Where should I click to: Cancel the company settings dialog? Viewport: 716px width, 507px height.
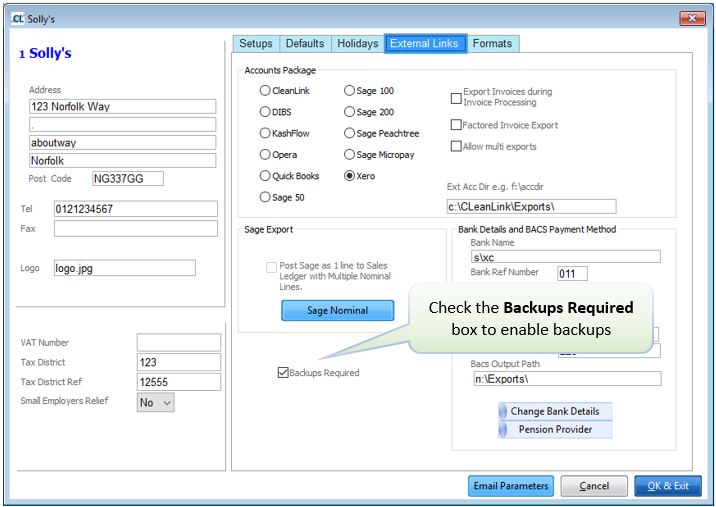(x=594, y=486)
